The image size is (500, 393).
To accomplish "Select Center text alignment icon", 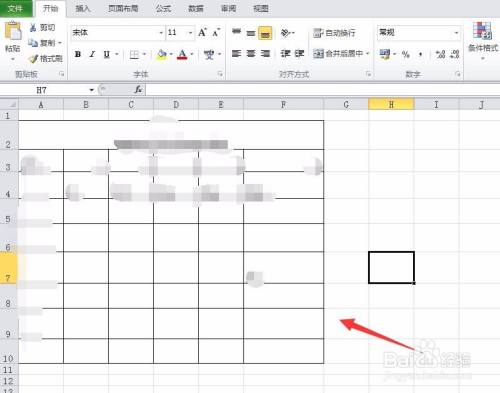I will click(x=251, y=53).
